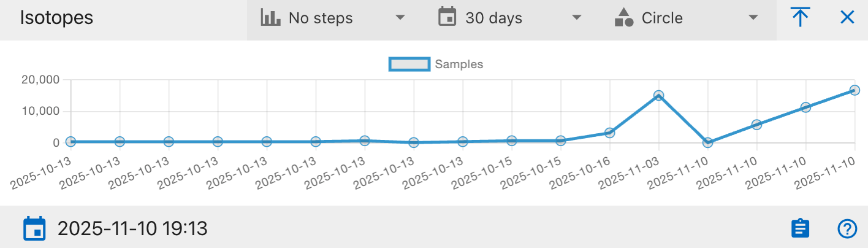Open the help question mark icon
This screenshot has height=248, width=868.
pyautogui.click(x=847, y=229)
